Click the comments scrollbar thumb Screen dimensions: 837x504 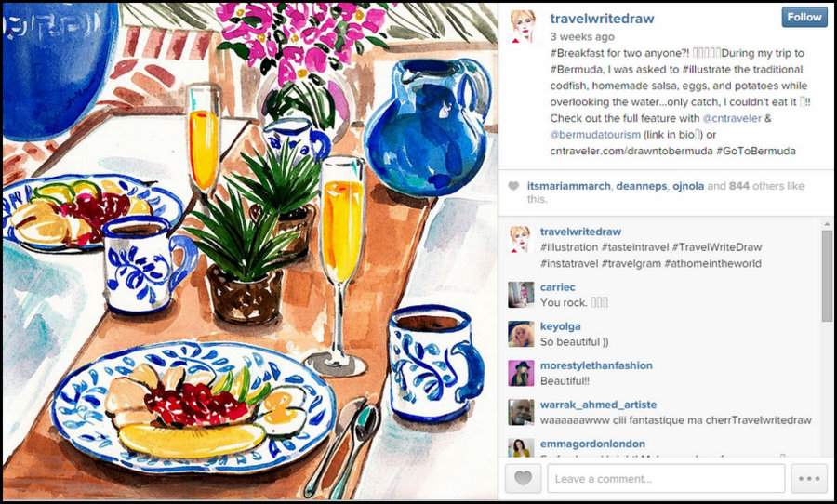coord(827,275)
